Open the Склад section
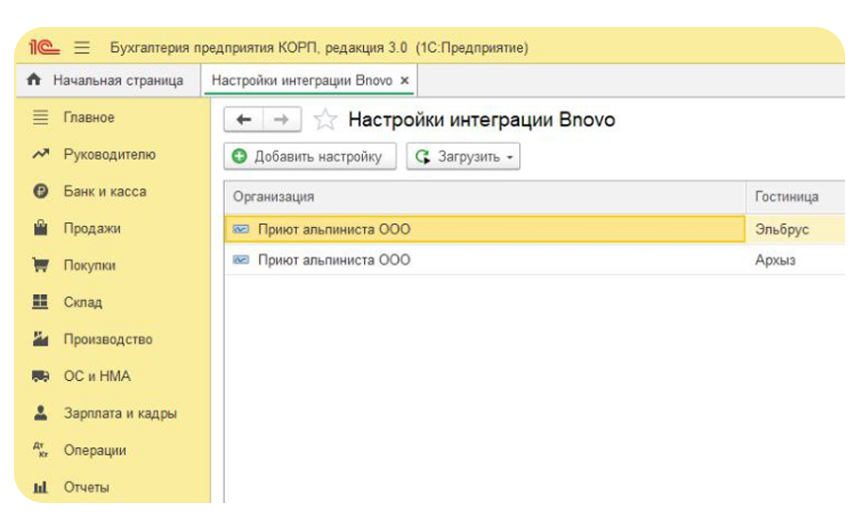 tap(83, 302)
